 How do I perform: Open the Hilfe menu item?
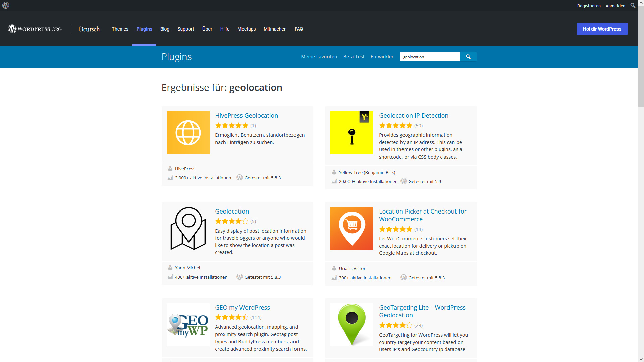(x=225, y=29)
